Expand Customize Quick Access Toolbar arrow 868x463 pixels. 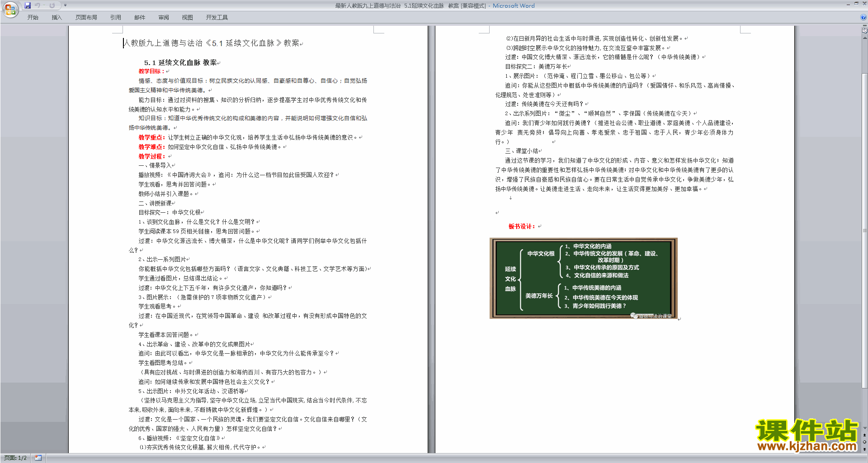(x=65, y=5)
